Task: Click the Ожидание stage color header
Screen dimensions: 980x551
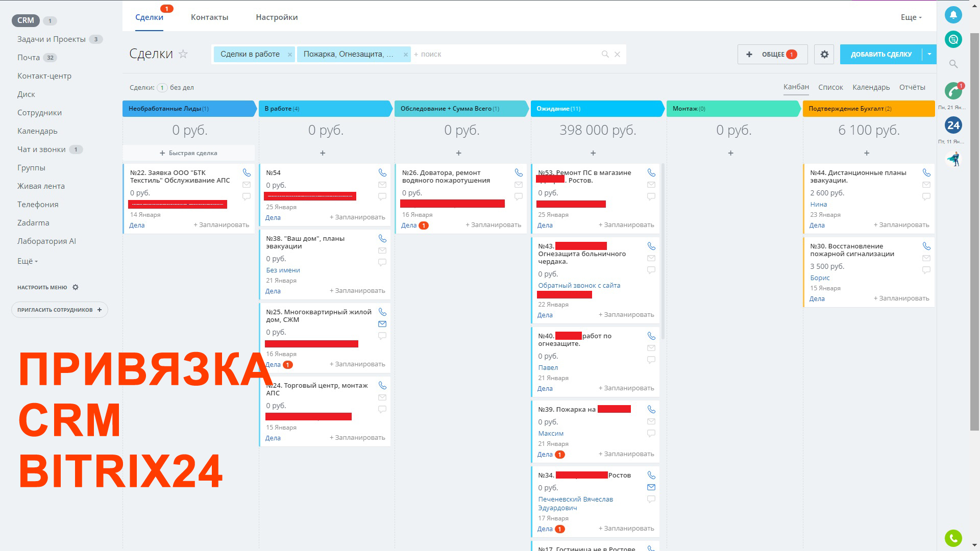Action: point(596,109)
